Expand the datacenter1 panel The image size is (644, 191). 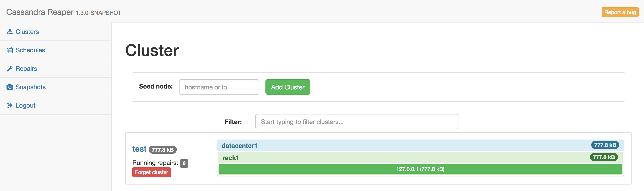[x=239, y=145]
